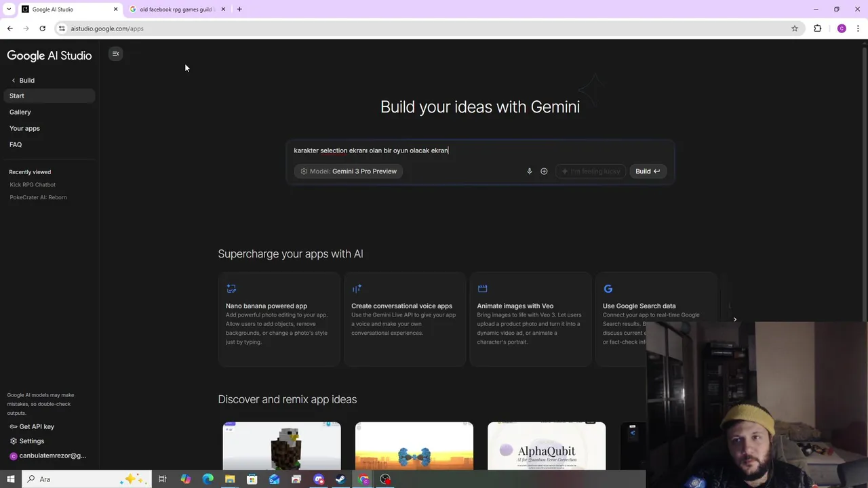Launch Microsoft Edge from taskbar
Screen dimensions: 868x488
point(208,479)
